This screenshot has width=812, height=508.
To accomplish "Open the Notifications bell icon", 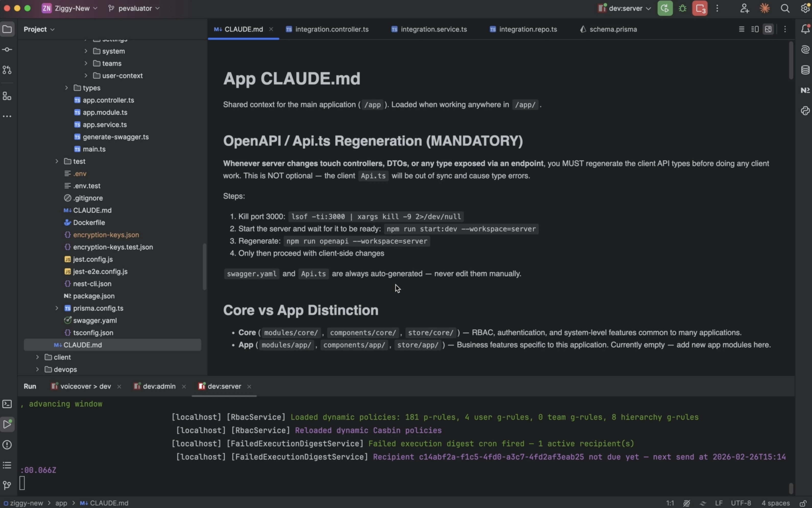I will pos(805,29).
